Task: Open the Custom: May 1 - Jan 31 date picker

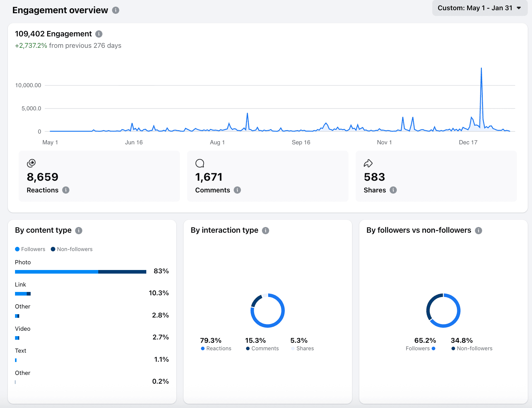Action: (x=479, y=8)
